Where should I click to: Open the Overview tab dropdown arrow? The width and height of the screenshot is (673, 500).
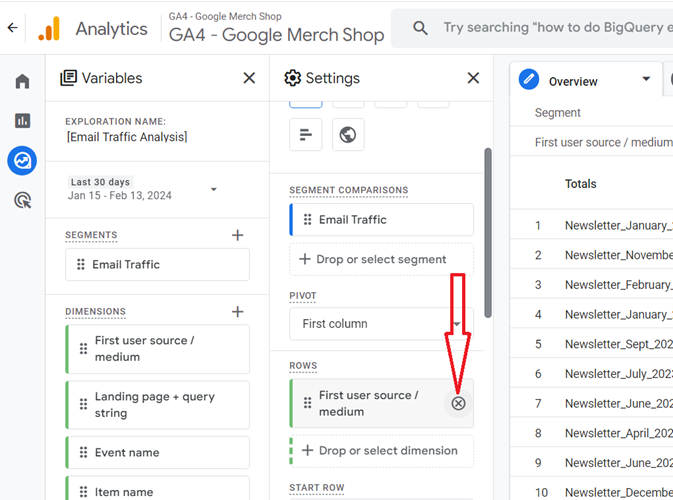click(646, 80)
